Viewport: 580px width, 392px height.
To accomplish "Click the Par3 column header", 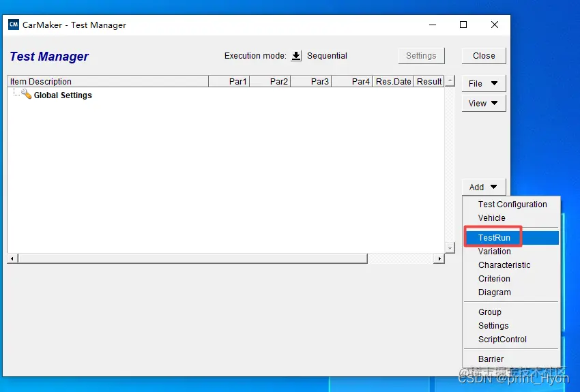I will [311, 81].
